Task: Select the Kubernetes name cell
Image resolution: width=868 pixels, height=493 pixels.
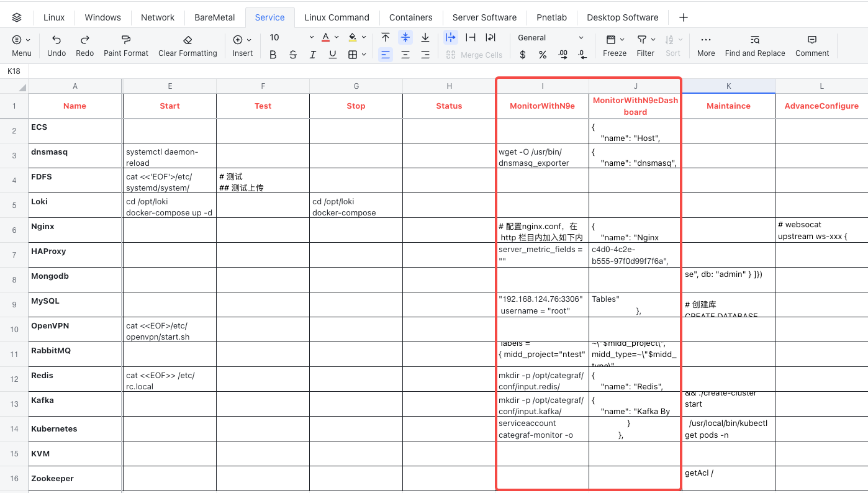Action: [75, 429]
